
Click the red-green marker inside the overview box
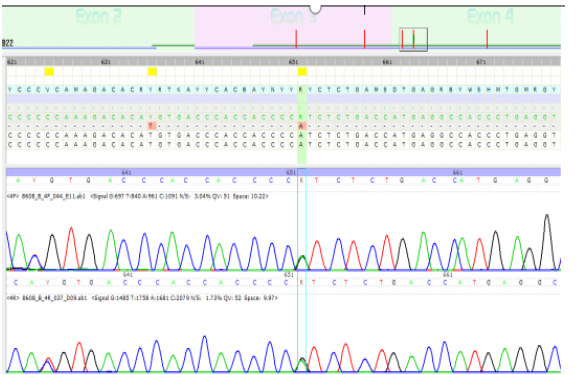point(414,39)
